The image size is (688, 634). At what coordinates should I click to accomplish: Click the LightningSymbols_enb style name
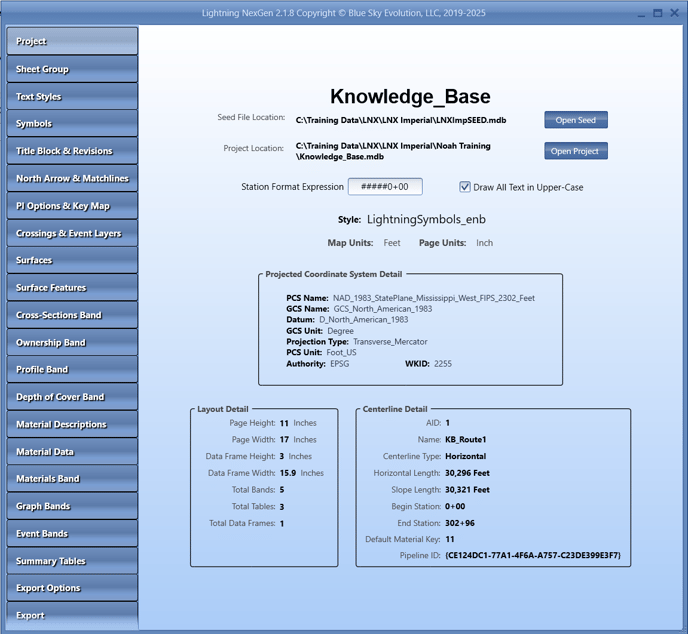point(426,219)
